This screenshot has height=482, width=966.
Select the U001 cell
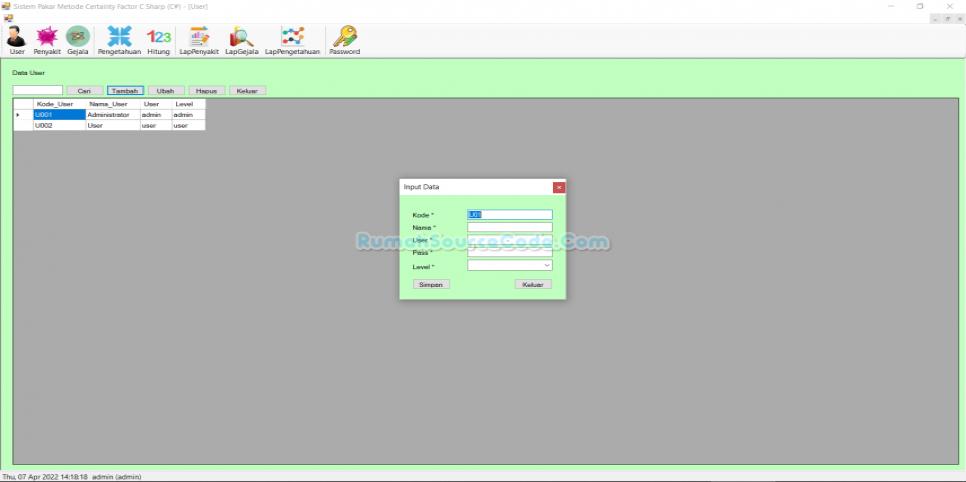[x=59, y=115]
